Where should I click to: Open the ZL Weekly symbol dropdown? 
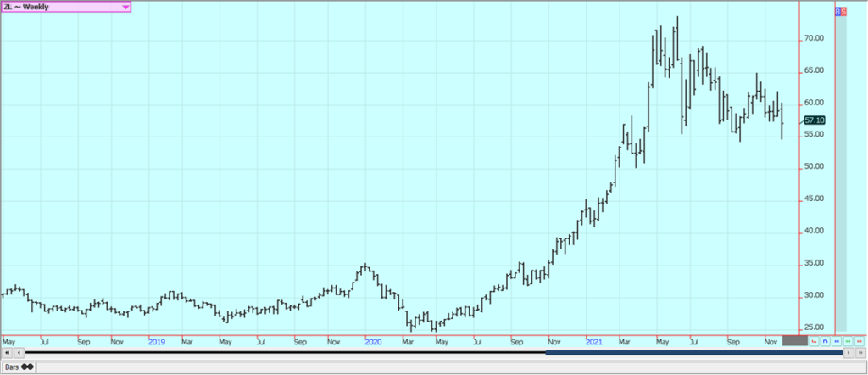(66, 7)
